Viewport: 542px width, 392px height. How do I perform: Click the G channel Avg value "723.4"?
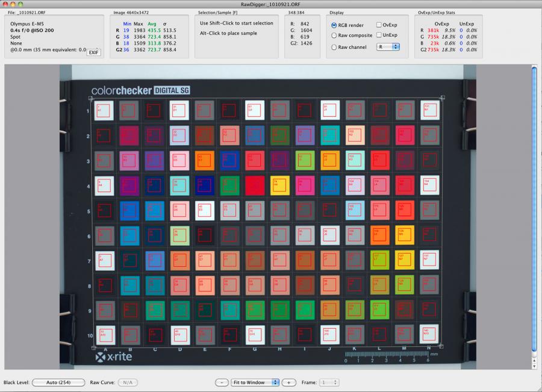(154, 37)
